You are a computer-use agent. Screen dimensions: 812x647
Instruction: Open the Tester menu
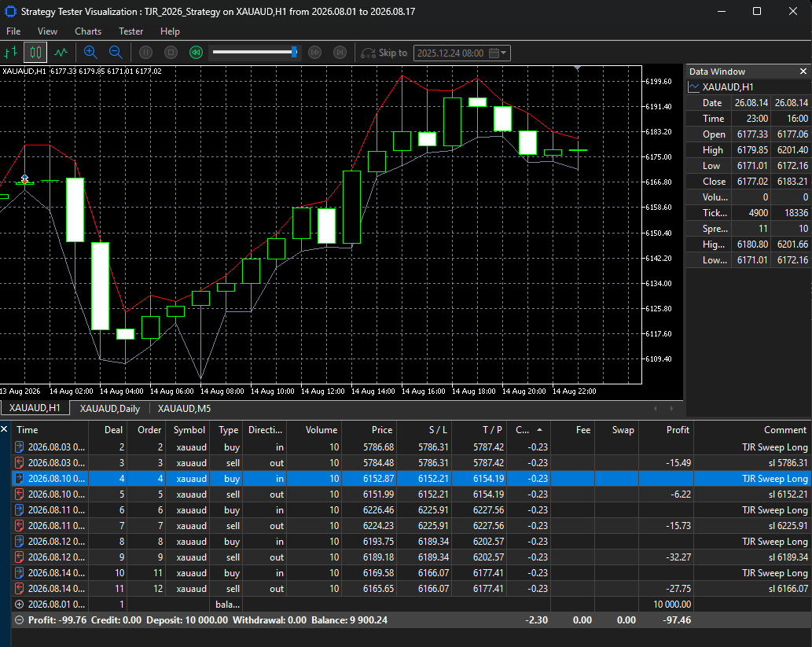[131, 31]
